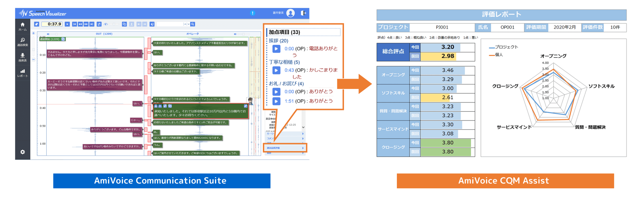This screenshot has width=644, height=201.
Task: Click up-down arrows on selected utterance
Action: tap(156, 106)
